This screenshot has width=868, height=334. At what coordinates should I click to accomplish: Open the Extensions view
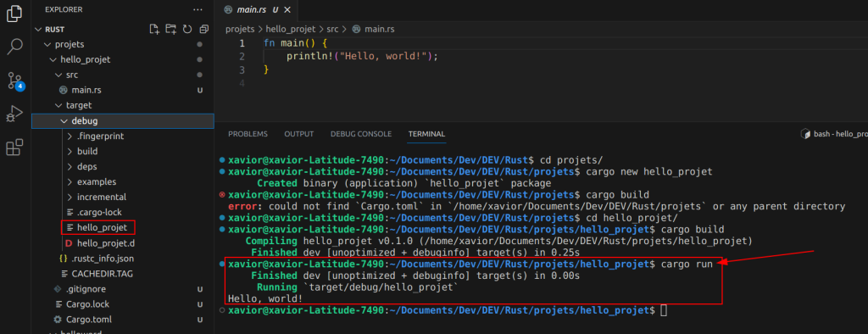[x=14, y=148]
